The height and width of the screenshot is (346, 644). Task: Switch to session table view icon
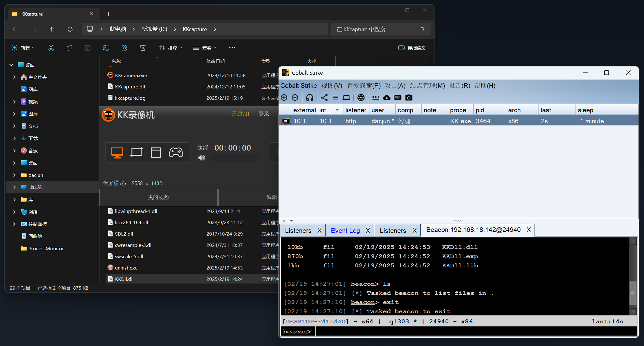(x=335, y=98)
